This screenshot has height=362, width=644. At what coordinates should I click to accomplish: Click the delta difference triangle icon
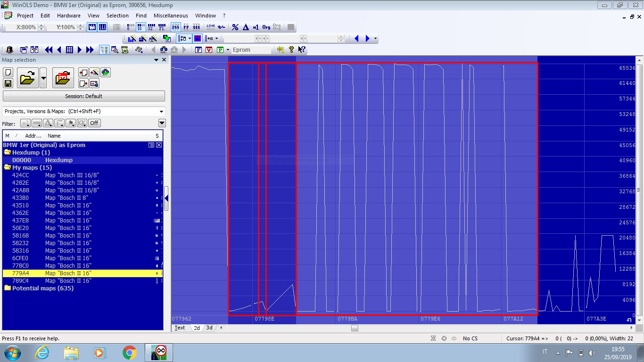pos(246,27)
